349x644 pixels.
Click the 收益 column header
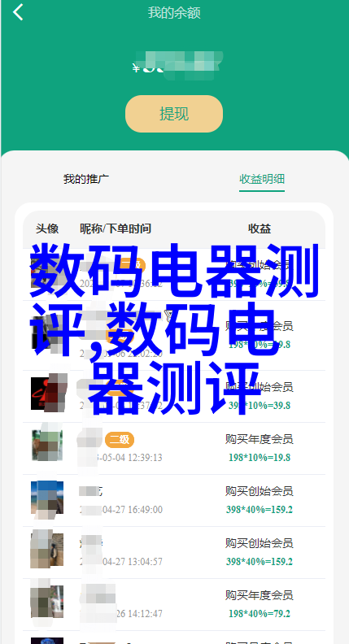pyautogui.click(x=260, y=228)
